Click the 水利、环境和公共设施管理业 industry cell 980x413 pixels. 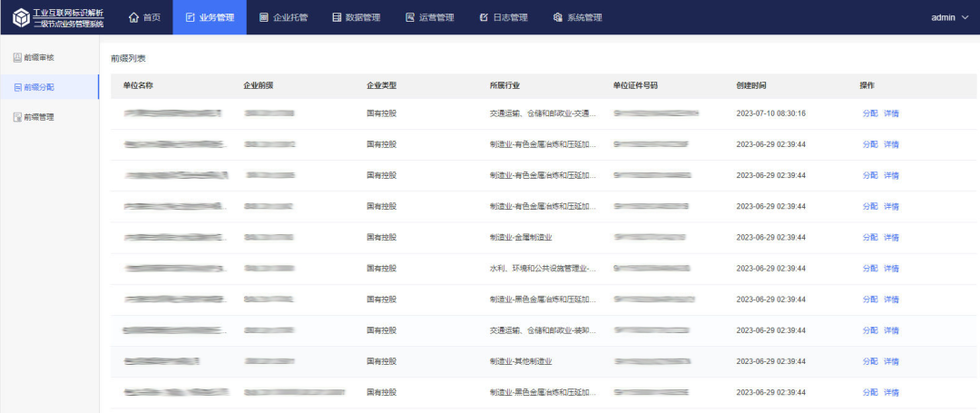[x=544, y=269]
